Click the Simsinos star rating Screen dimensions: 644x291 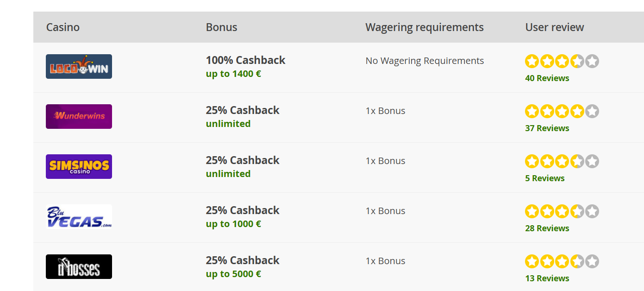coord(562,161)
